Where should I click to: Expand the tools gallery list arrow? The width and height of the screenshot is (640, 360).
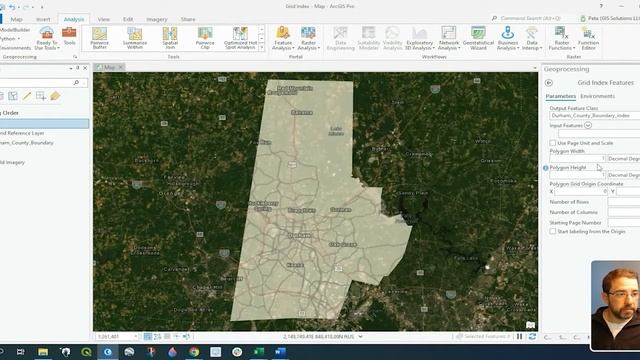click(x=262, y=48)
